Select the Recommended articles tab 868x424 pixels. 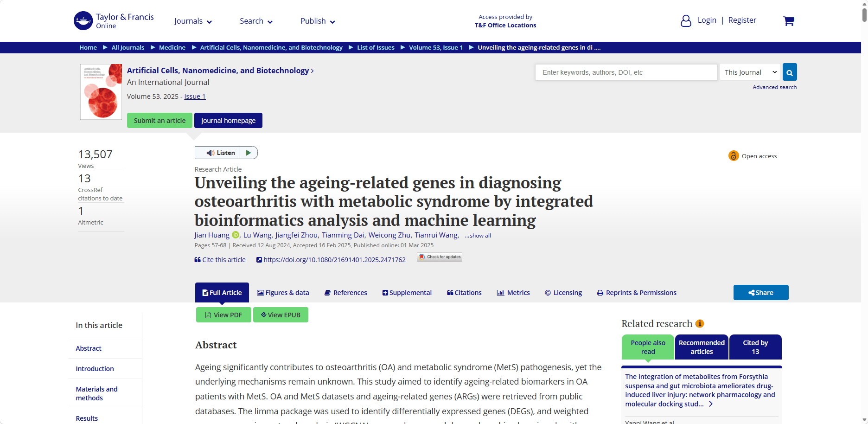(702, 347)
